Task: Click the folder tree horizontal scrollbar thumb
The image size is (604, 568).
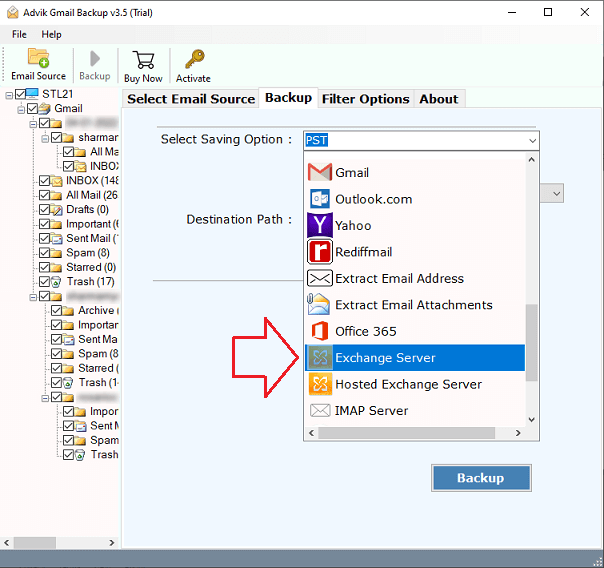Action: 35,543
